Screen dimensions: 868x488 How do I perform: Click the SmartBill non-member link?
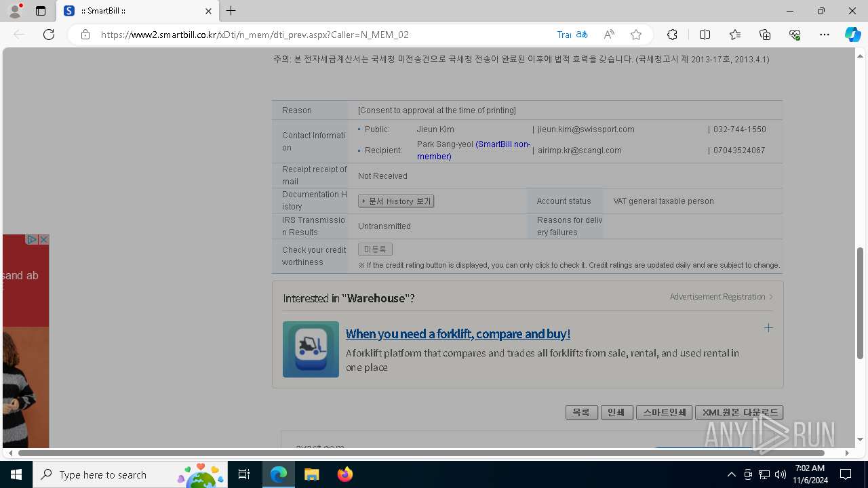click(473, 150)
